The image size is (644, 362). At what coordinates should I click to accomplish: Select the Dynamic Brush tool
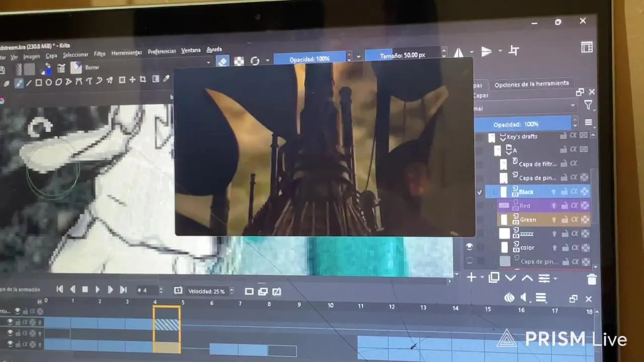point(99,80)
